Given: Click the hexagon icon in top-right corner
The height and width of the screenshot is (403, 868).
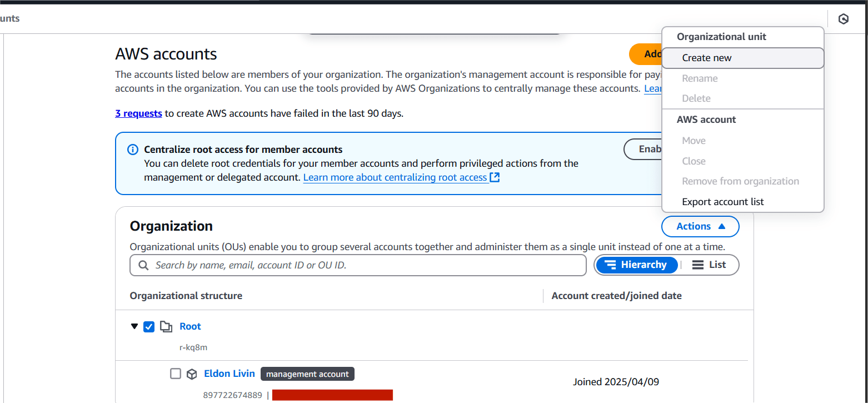Looking at the screenshot, I should click(x=843, y=19).
